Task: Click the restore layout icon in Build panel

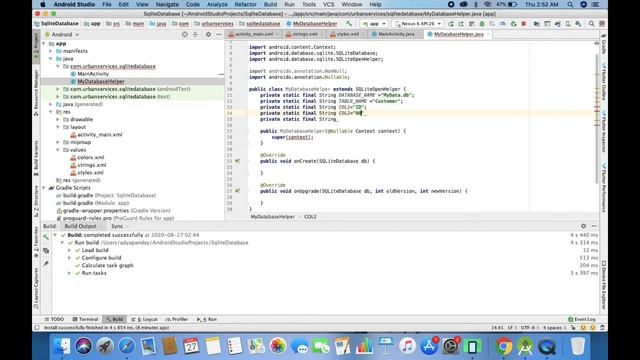Action: coord(46,251)
